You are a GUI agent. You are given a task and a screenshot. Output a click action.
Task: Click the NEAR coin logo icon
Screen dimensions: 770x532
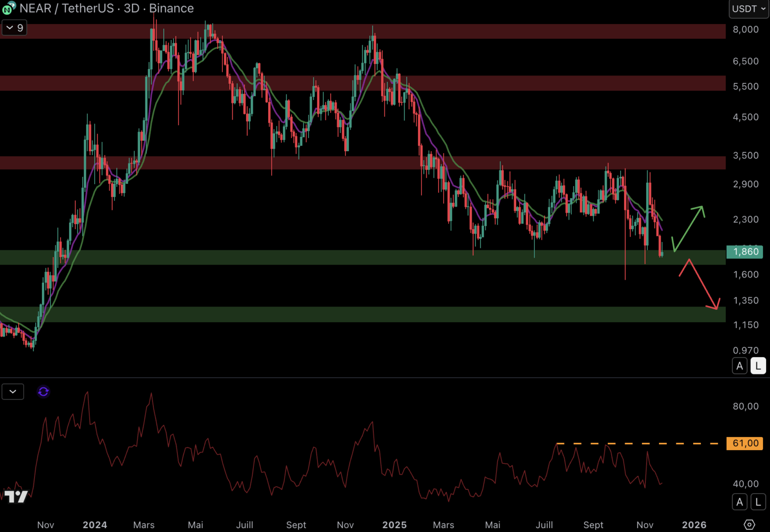[9, 8]
